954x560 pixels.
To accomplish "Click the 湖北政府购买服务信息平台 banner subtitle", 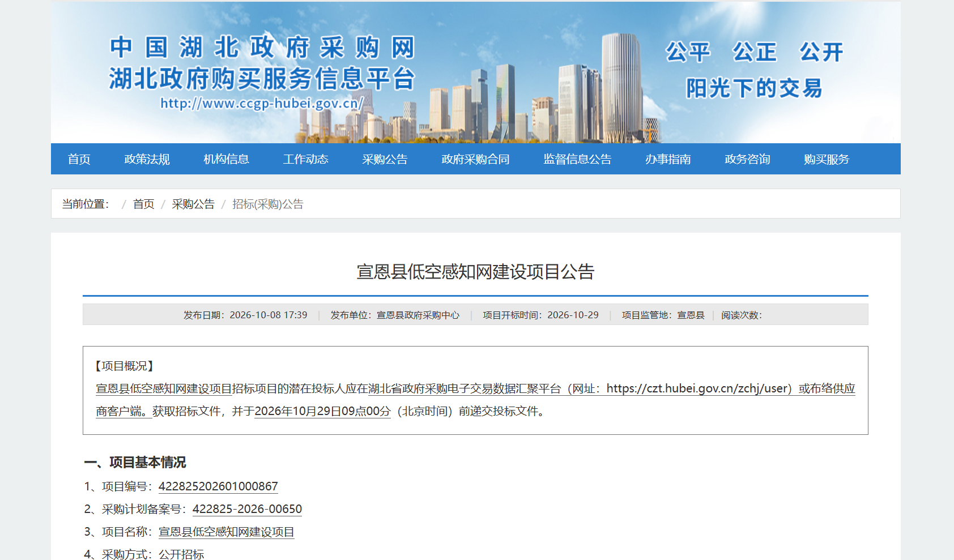I will 262,78.
